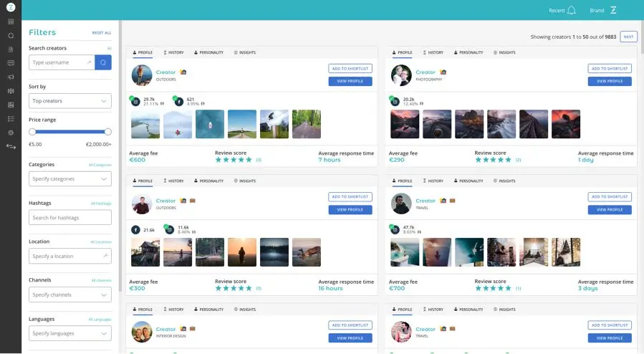This screenshot has height=354, width=644.
Task: Click the document icon in the left sidebar
Action: (x=11, y=49)
